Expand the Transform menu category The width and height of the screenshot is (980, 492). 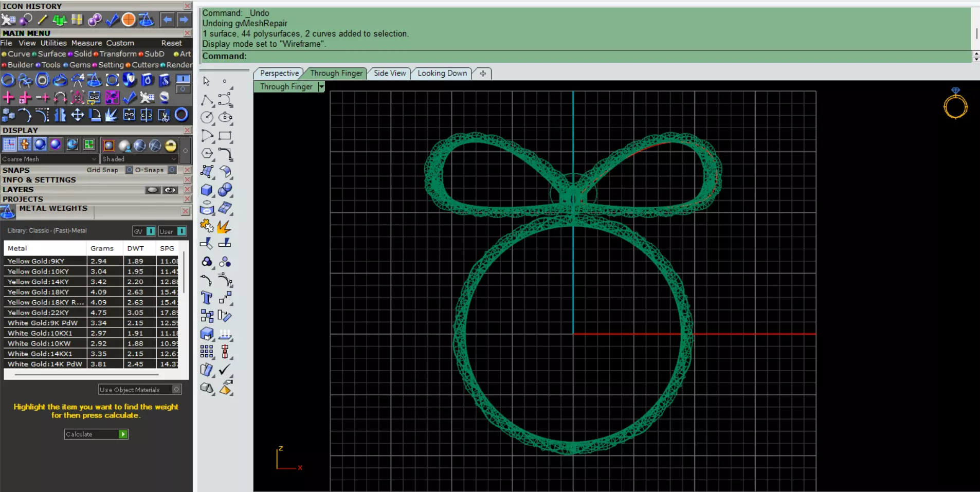tap(115, 53)
